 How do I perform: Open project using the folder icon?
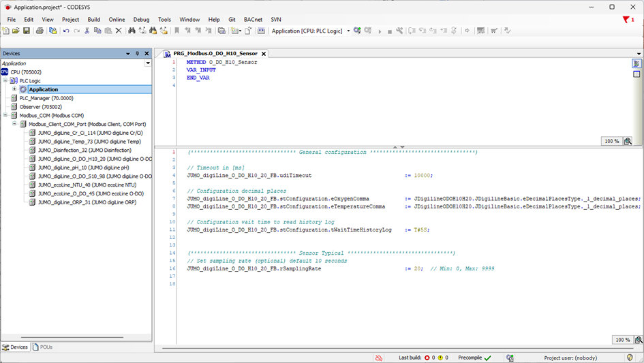[16, 31]
